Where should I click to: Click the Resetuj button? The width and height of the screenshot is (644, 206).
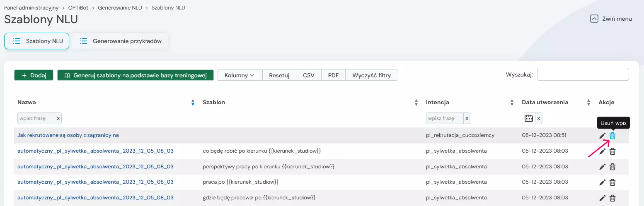pyautogui.click(x=279, y=75)
